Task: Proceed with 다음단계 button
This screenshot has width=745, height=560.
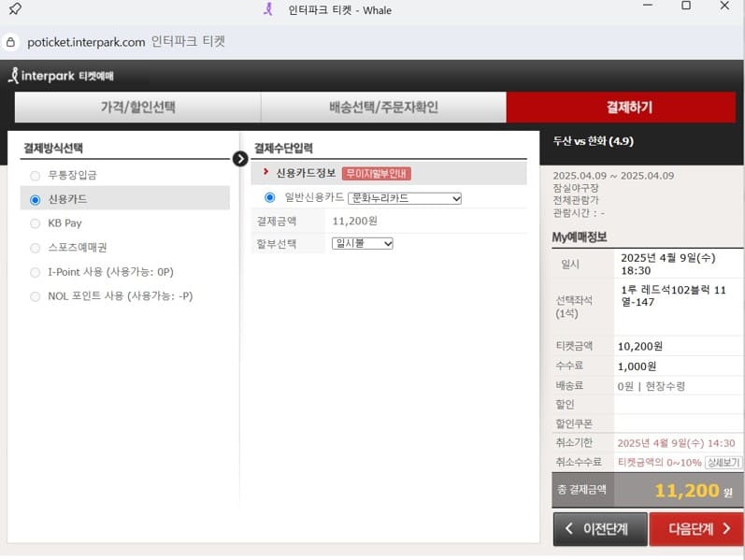Action: 696,528
